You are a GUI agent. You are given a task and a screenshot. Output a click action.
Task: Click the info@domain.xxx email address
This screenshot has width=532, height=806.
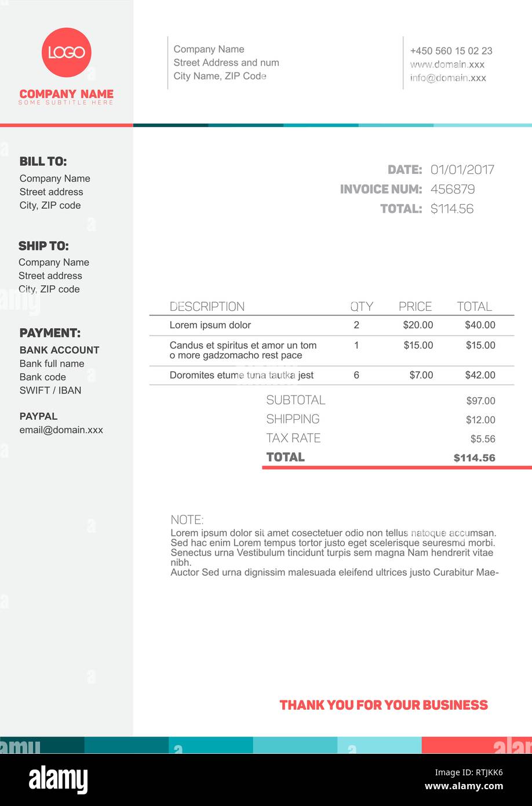(448, 78)
